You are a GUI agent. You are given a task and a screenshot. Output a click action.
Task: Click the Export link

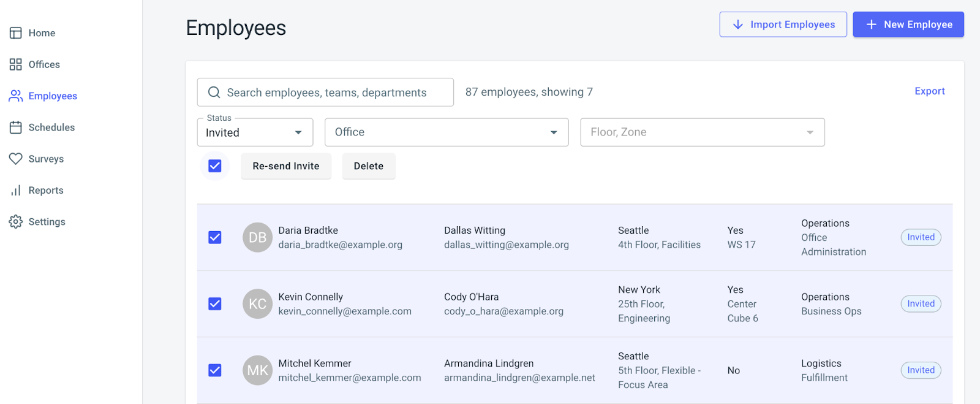click(929, 91)
